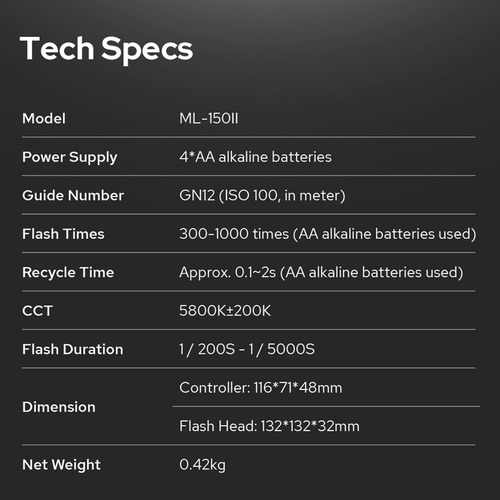The image size is (500, 500).
Task: Click the ML-150II model value
Action: 209,119
